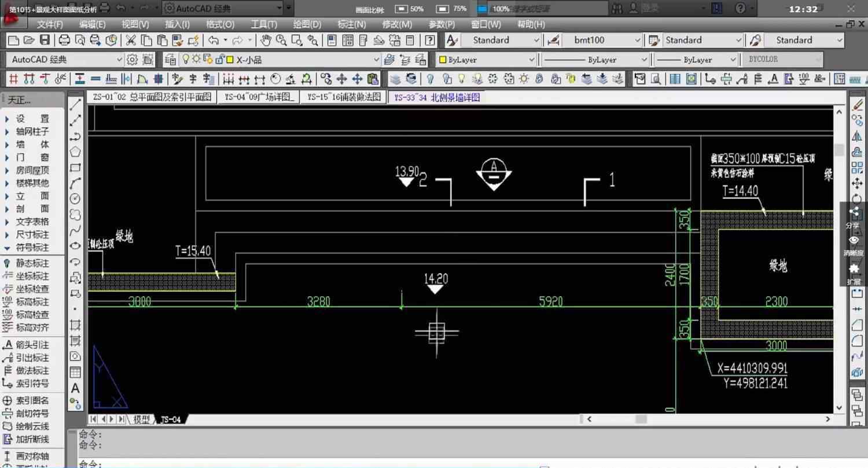Click the vertical scrollbar down arrow

(x=840, y=408)
